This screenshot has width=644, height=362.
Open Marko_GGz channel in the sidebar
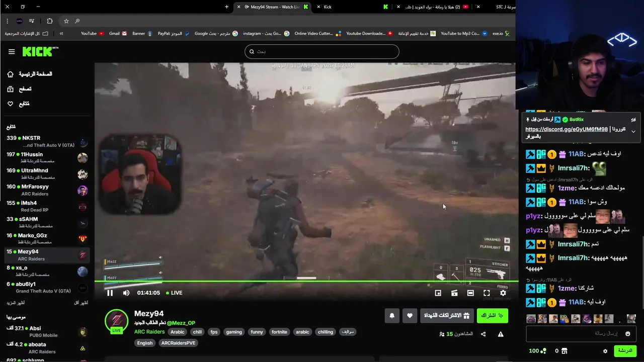(x=47, y=238)
